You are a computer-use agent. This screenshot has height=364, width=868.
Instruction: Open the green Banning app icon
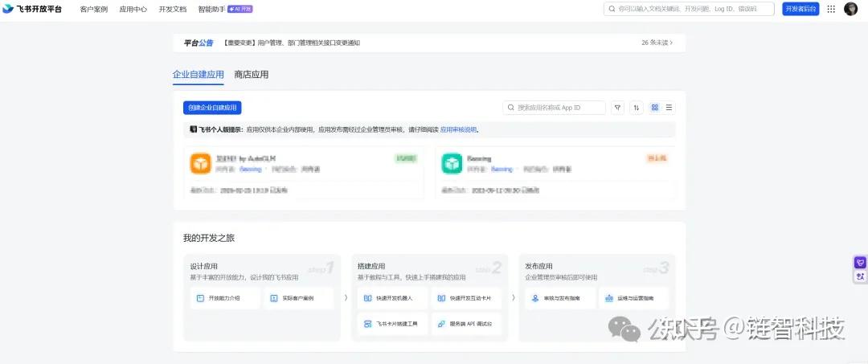[x=452, y=164]
